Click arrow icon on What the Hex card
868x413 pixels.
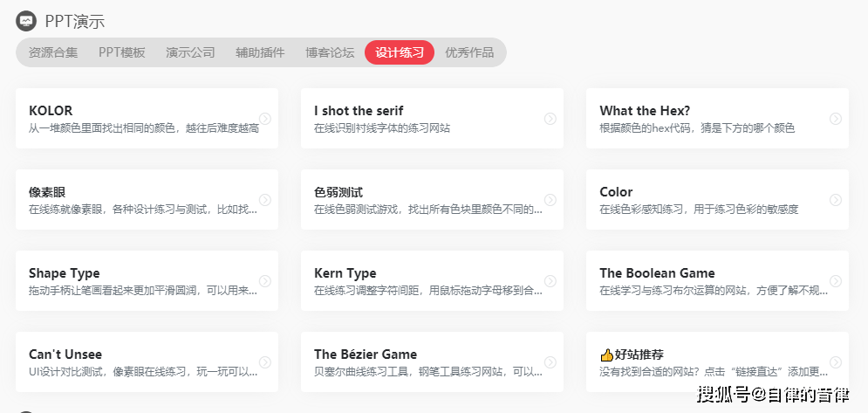point(836,119)
